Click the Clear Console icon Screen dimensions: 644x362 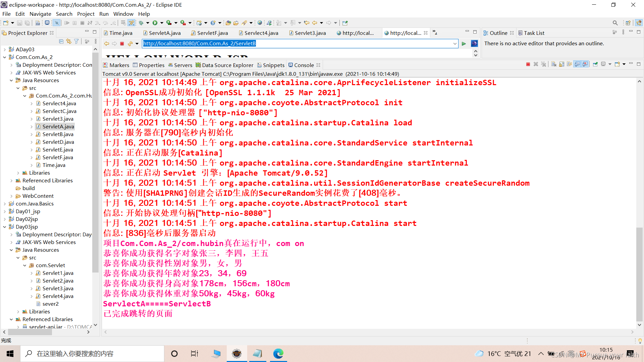(x=553, y=64)
